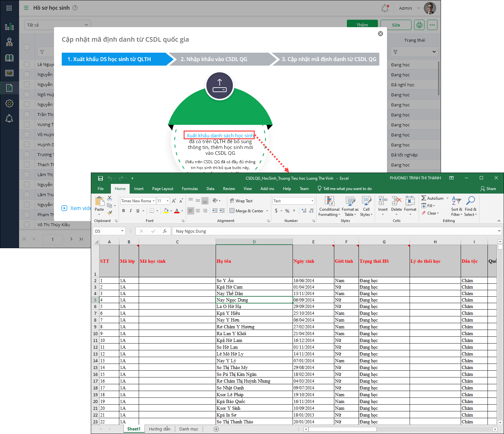Switch to the Hướng dẫn sheet tab
Image resolution: width=504 pixels, height=434 pixels.
tap(159, 429)
